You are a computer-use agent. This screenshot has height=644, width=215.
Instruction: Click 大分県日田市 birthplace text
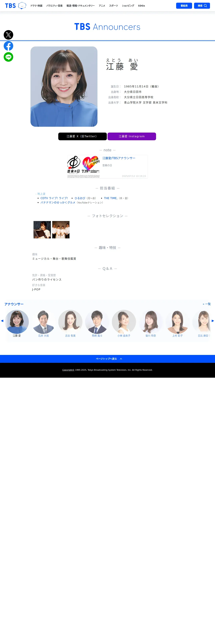[133, 92]
